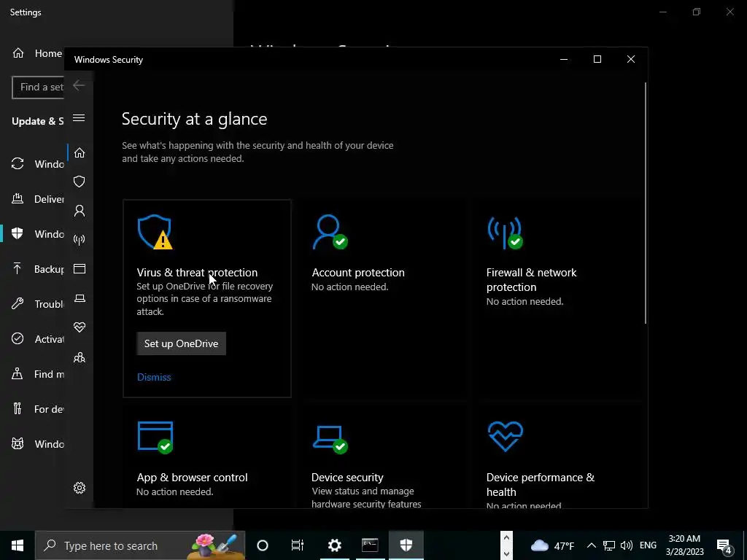Open Device security laptop sidebar icon

[80, 298]
